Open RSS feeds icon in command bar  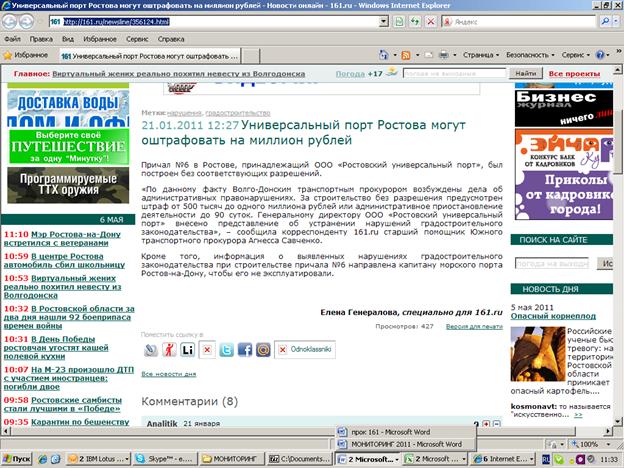point(406,55)
